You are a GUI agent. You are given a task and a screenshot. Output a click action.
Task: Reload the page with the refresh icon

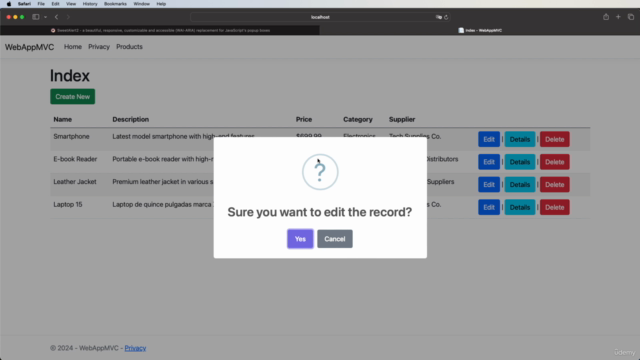446,17
